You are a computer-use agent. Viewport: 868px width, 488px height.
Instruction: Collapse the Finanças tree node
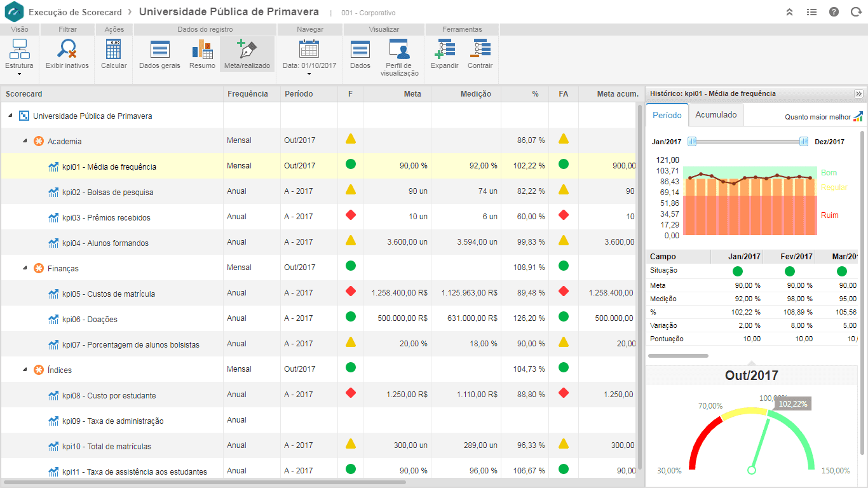[25, 268]
